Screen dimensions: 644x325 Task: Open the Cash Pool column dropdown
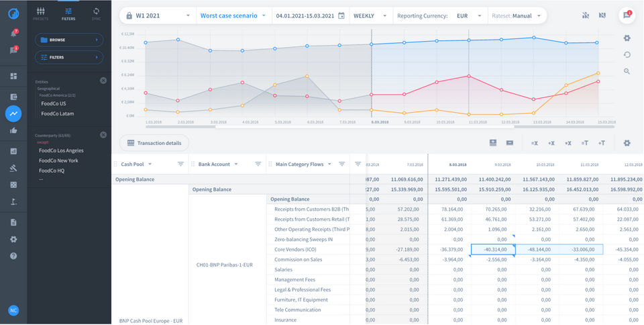click(x=150, y=164)
